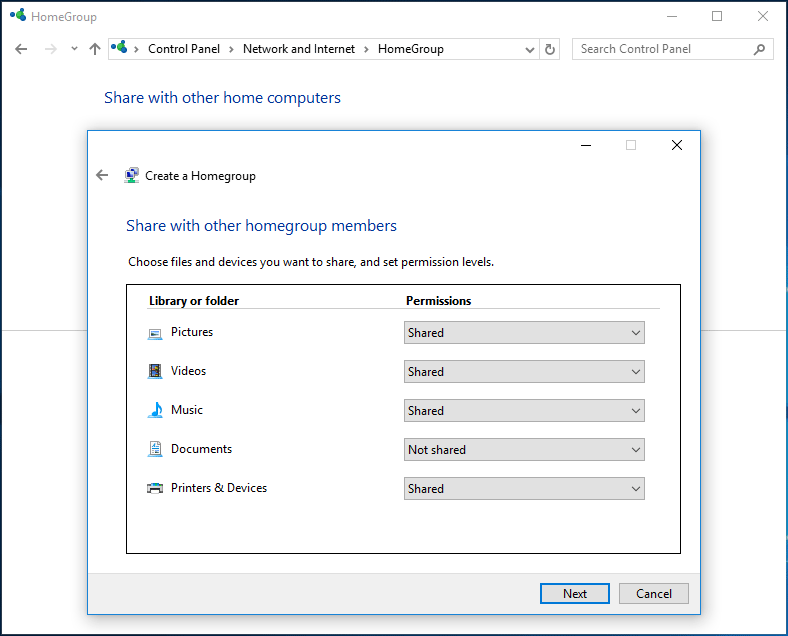Image resolution: width=788 pixels, height=636 pixels.
Task: Click the Create a Homegroup wizard icon
Action: 132,175
